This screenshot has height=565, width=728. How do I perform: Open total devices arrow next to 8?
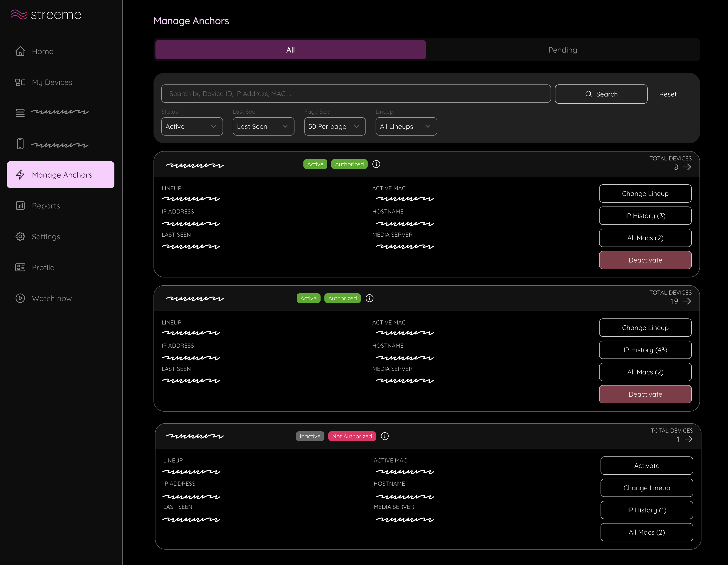pos(687,167)
